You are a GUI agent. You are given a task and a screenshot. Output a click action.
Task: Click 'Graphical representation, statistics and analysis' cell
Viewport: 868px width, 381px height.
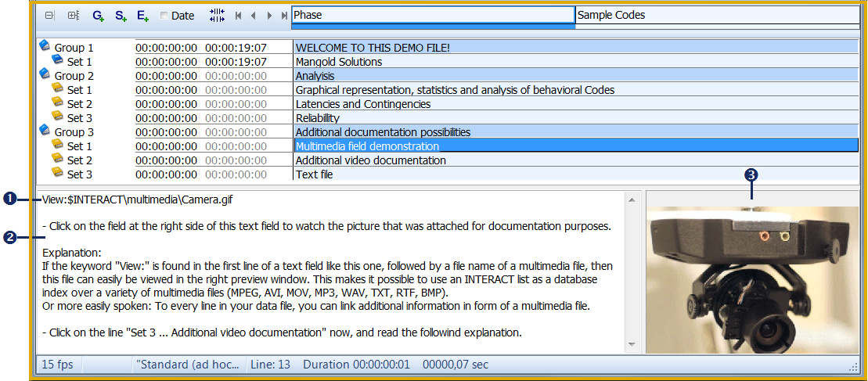[x=576, y=90]
